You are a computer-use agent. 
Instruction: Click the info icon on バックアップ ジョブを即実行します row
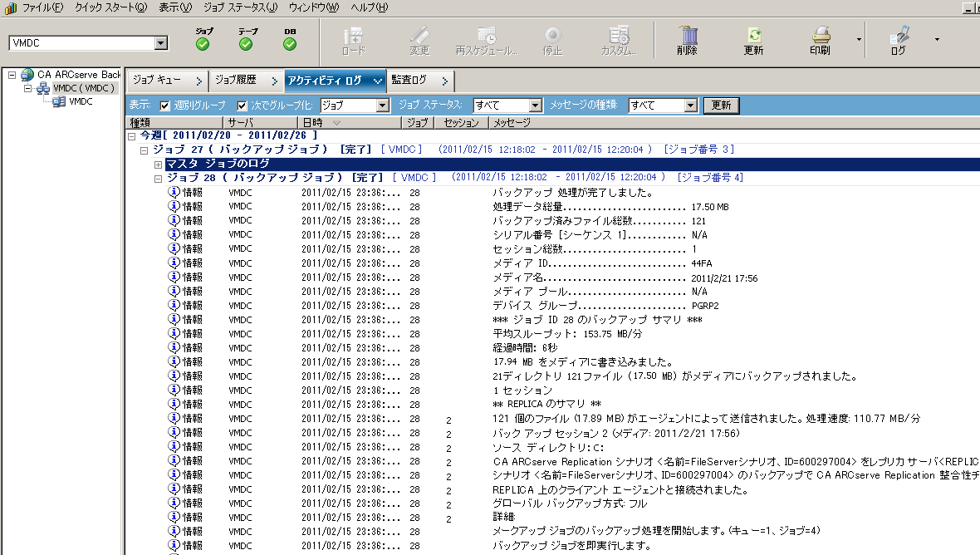coord(174,546)
